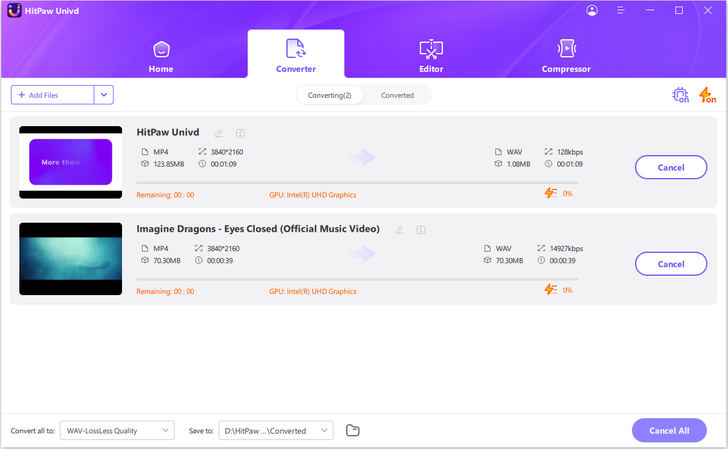Minimize the HitPaw Univd window
728x449 pixels.
pyautogui.click(x=650, y=10)
